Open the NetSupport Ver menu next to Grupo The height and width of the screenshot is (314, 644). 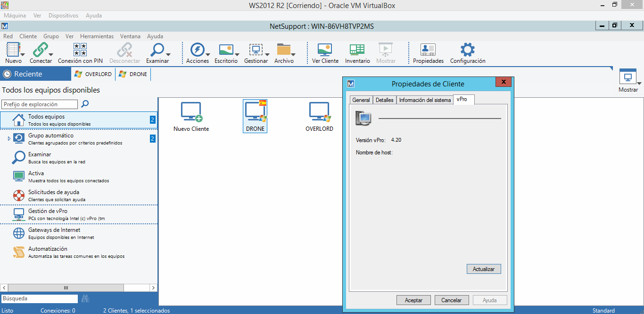coord(70,36)
